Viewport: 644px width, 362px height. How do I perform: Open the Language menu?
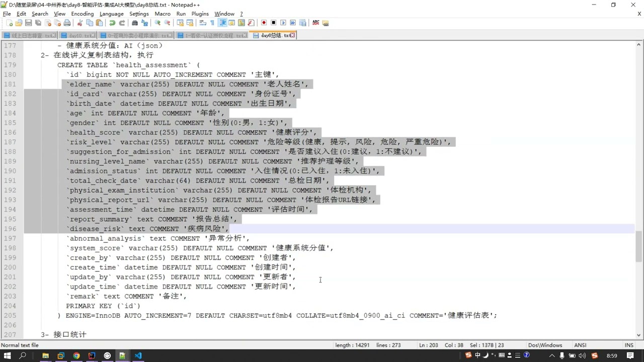[x=111, y=14]
